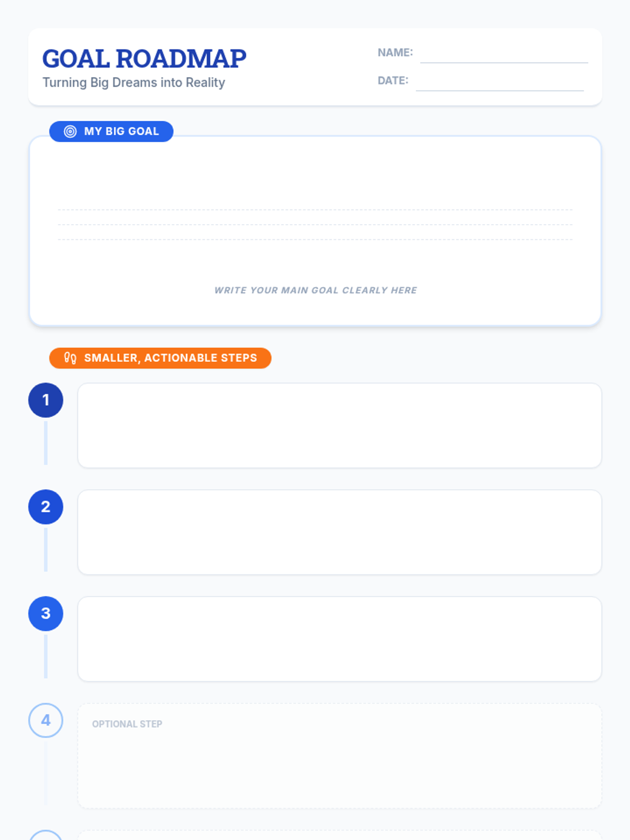Click the Optional Step box for step 4
This screenshot has width=630, height=840.
click(340, 756)
